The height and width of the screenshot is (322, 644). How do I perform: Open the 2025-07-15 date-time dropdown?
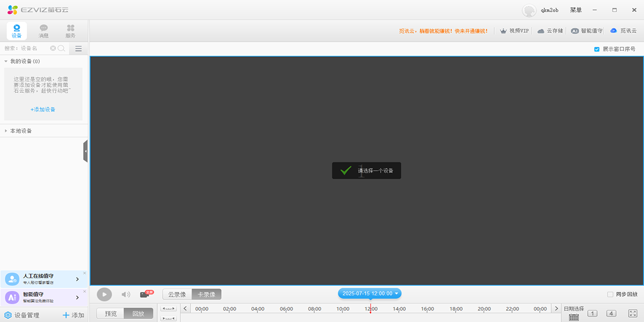pos(369,293)
